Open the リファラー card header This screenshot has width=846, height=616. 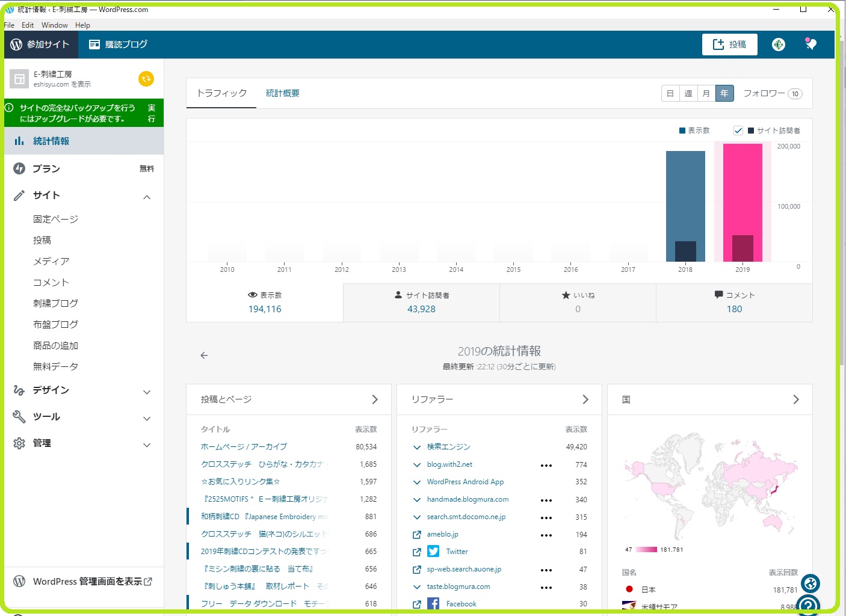[499, 399]
